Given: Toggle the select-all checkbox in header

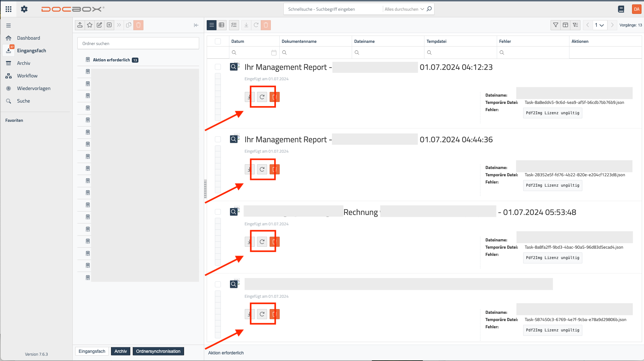Looking at the screenshot, I should point(218,41).
